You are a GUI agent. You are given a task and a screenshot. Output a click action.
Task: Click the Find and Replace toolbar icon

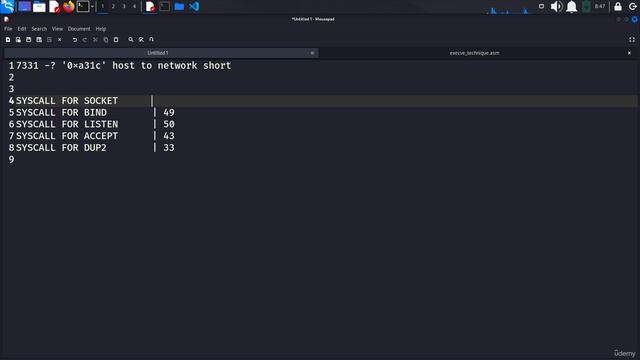(x=141, y=40)
